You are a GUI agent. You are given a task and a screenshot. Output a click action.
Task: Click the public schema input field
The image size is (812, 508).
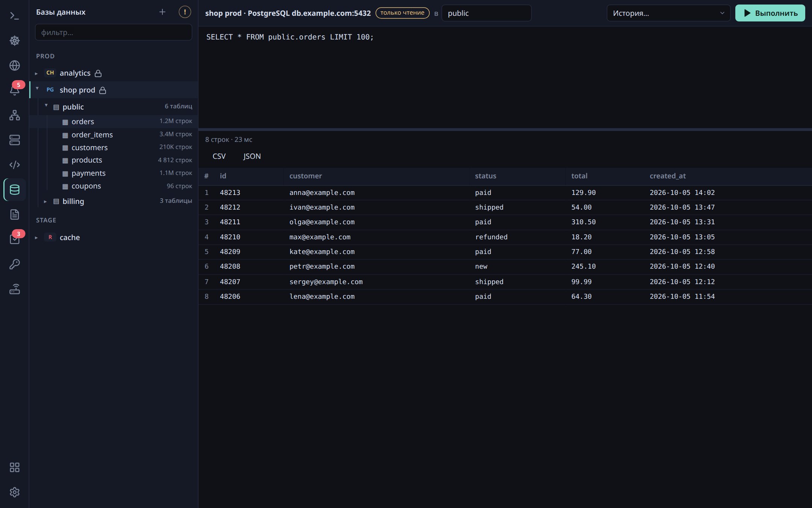[x=486, y=13]
